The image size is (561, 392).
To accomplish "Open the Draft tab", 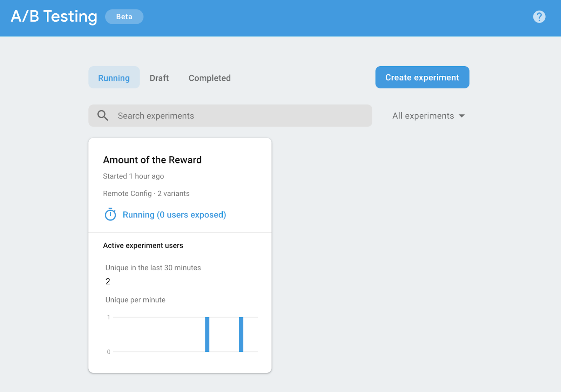I will (159, 78).
